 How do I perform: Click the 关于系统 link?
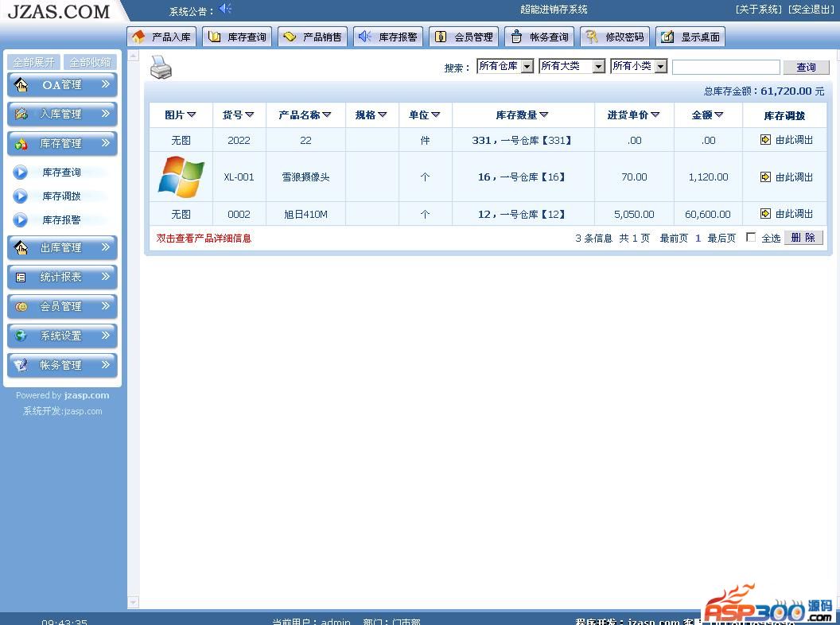click(759, 9)
